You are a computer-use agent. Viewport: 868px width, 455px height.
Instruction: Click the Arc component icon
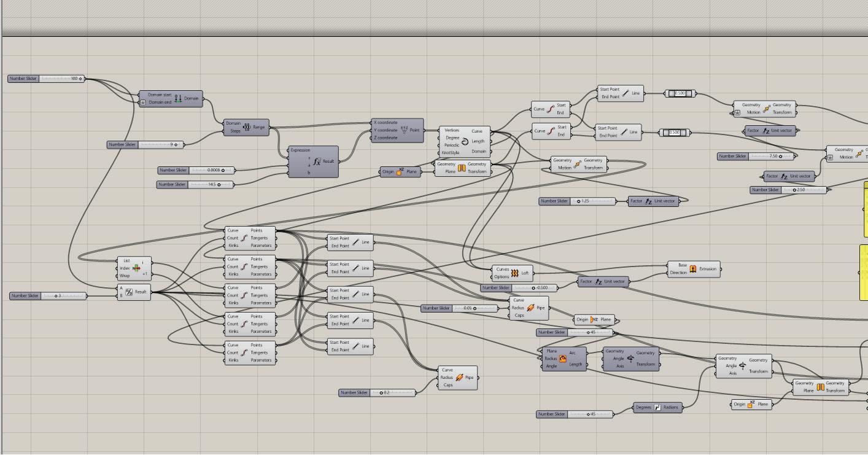point(563,359)
